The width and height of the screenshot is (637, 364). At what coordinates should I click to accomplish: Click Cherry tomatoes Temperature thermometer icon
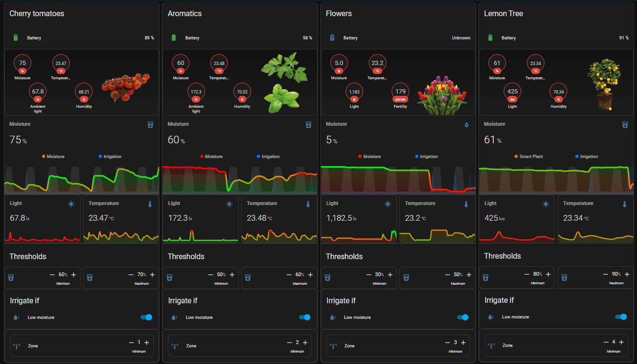point(150,204)
